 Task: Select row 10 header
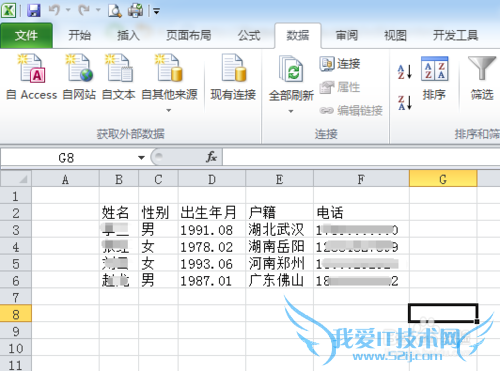pyautogui.click(x=16, y=348)
